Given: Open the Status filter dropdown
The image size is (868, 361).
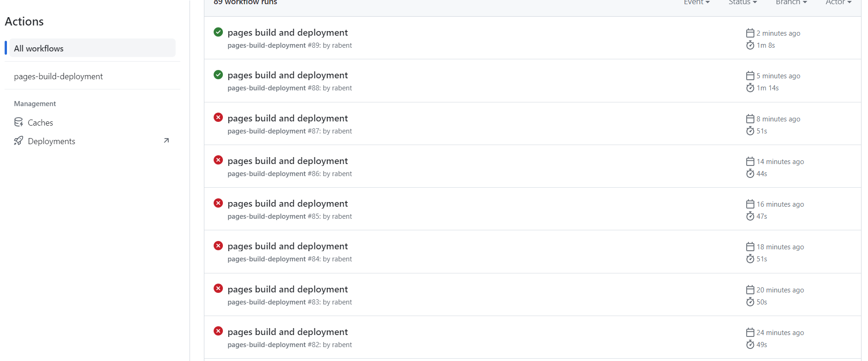Looking at the screenshot, I should pyautogui.click(x=742, y=2).
